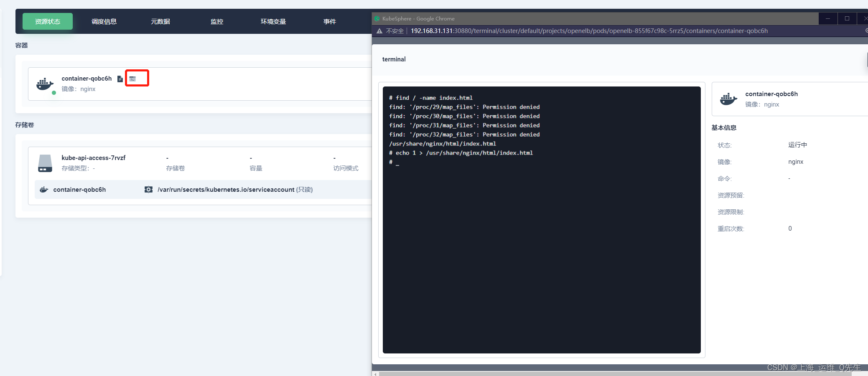868x376 pixels.
Task: Click the container-qobc6h title in terminal side panel
Action: tap(771, 94)
